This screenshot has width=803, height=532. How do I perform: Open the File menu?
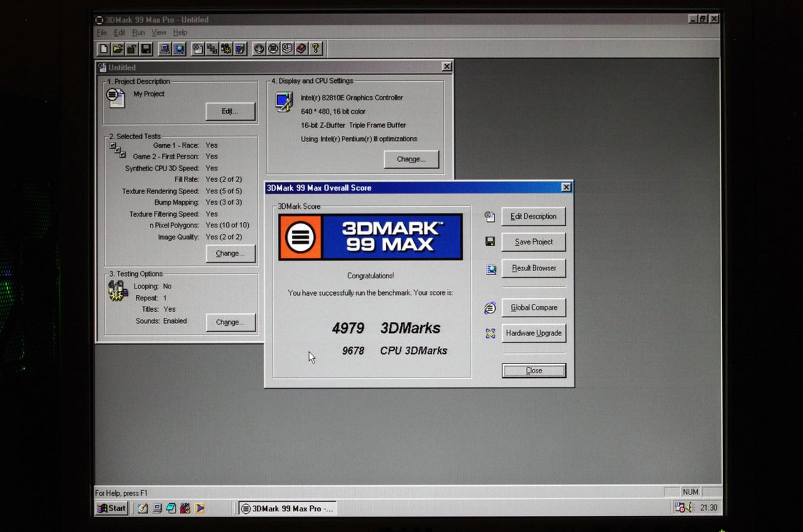[102, 32]
